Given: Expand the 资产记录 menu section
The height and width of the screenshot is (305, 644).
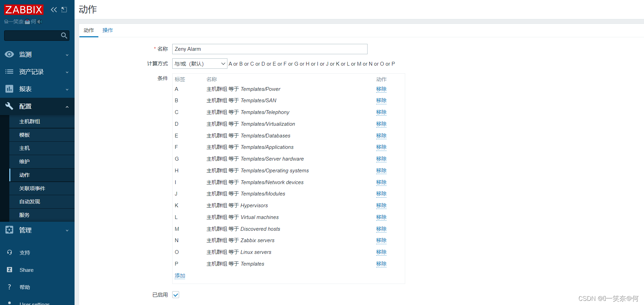Looking at the screenshot, I should point(37,72).
